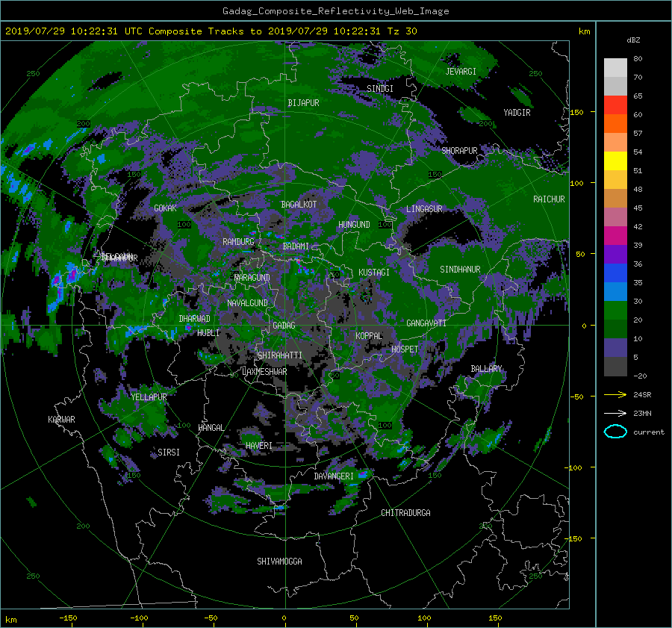The width and height of the screenshot is (672, 628).
Task: Click the BIJAPUR city label
Action: click(303, 103)
